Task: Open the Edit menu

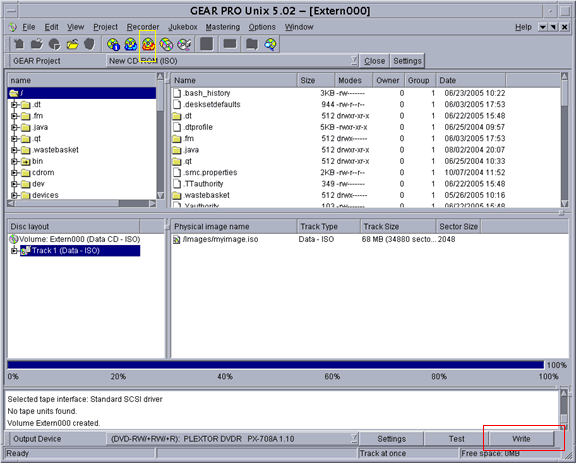Action: click(51, 27)
